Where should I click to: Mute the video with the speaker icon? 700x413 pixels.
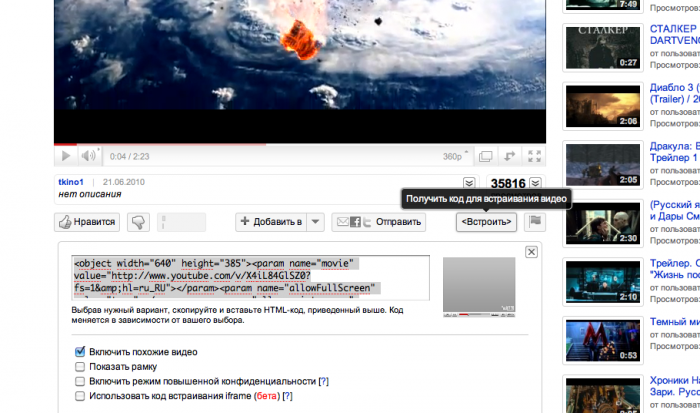pos(88,156)
